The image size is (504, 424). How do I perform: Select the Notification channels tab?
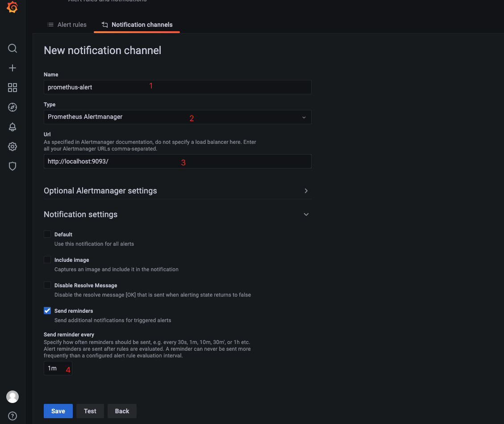coord(137,25)
